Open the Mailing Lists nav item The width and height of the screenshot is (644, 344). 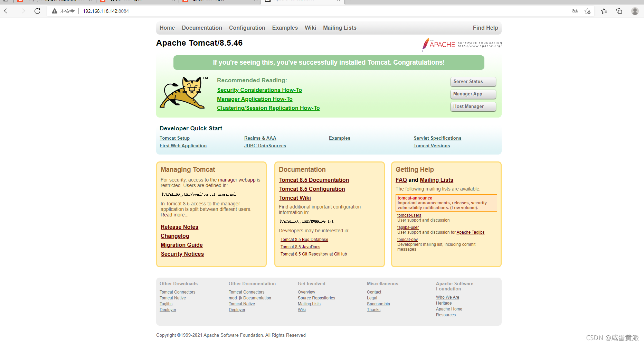click(x=340, y=28)
